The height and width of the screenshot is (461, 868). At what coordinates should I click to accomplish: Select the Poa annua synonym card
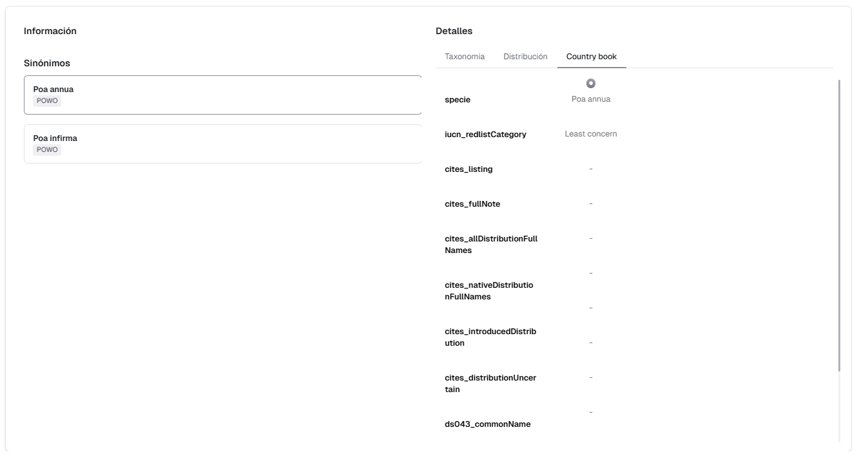[222, 95]
